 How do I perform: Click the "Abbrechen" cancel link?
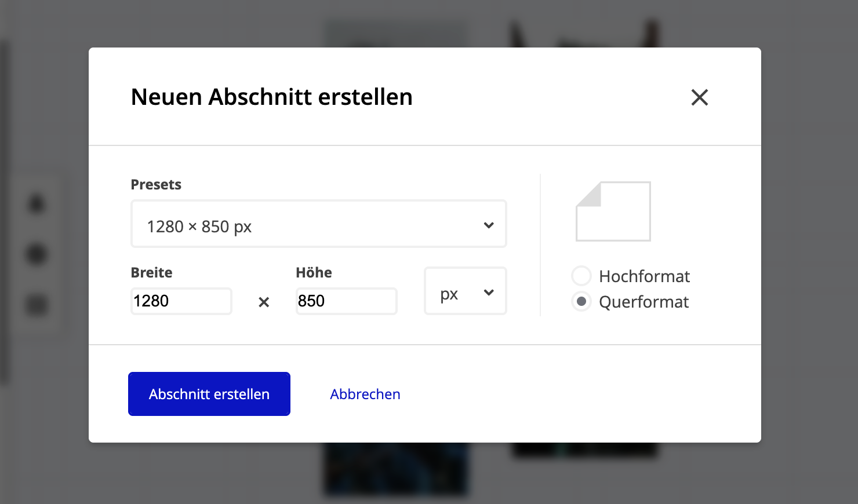tap(365, 394)
